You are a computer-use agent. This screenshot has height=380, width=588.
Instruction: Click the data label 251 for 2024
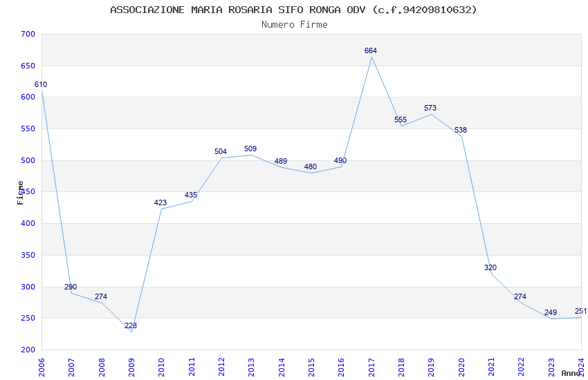click(x=581, y=311)
